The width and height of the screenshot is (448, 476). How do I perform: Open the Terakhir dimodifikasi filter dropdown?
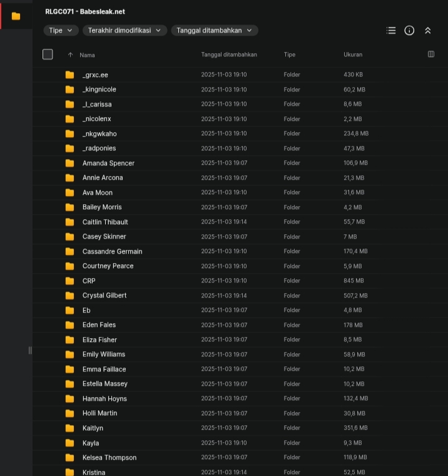tap(125, 30)
